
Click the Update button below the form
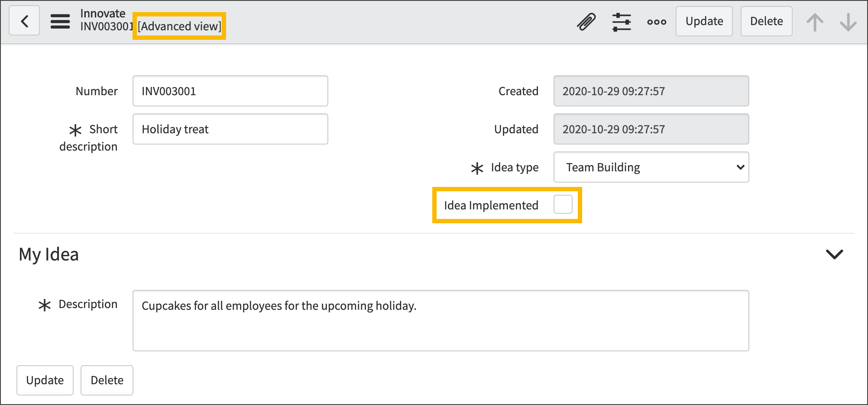click(45, 380)
